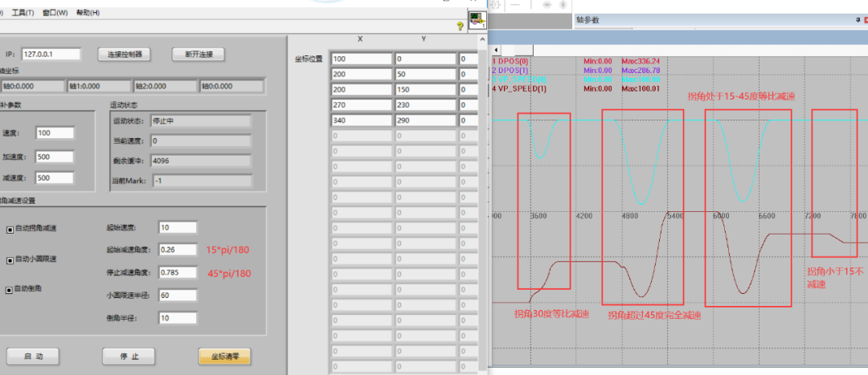Select Y cell containing 150

click(425, 90)
